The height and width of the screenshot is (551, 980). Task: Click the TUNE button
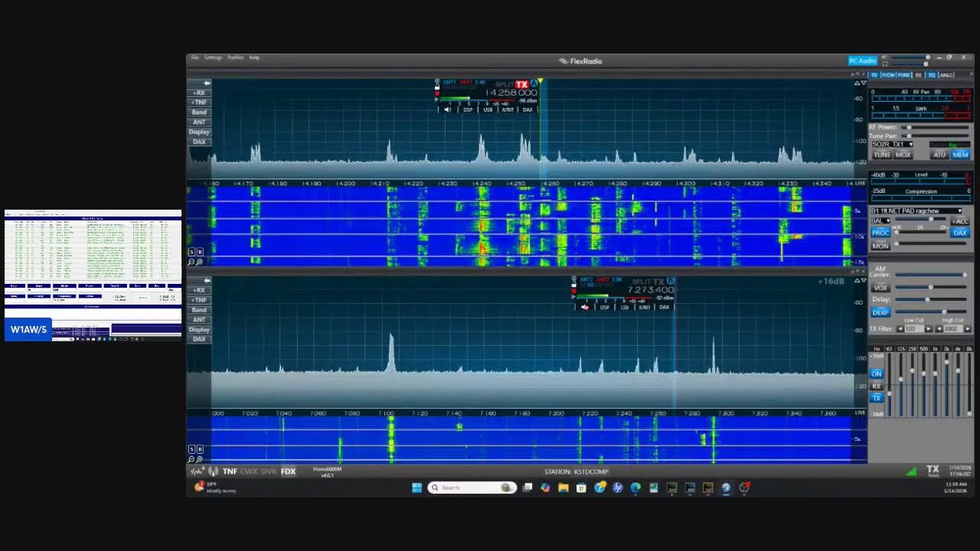coord(882,155)
